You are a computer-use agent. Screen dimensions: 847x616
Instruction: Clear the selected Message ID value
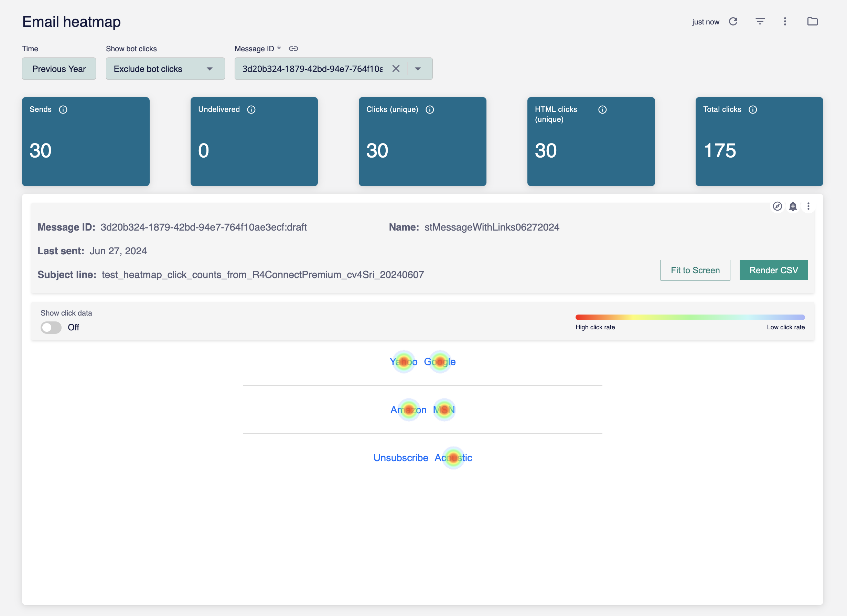[x=396, y=69]
